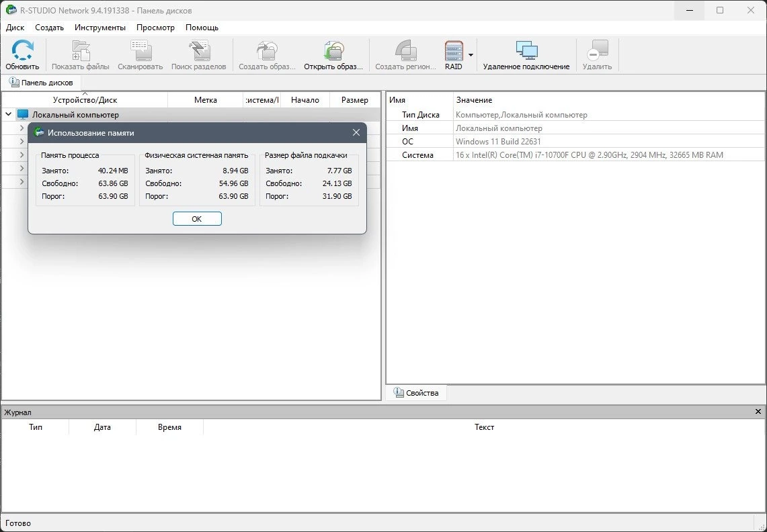Click the RAID toolbar icon

pos(454,50)
